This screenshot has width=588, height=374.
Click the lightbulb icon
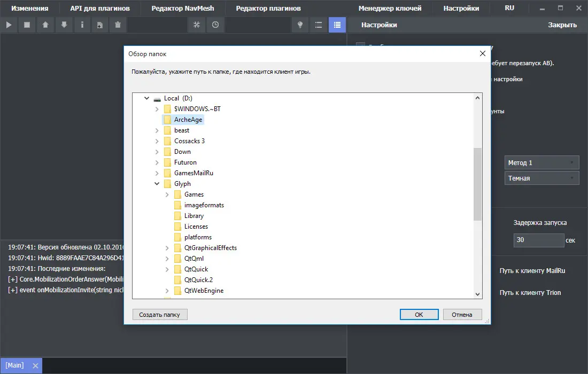300,25
